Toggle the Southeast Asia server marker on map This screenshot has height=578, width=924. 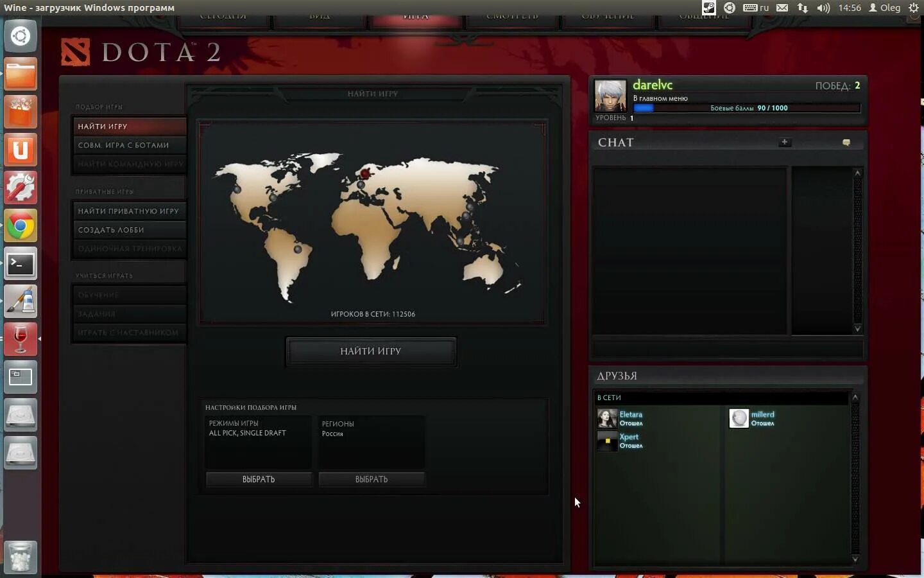click(460, 241)
